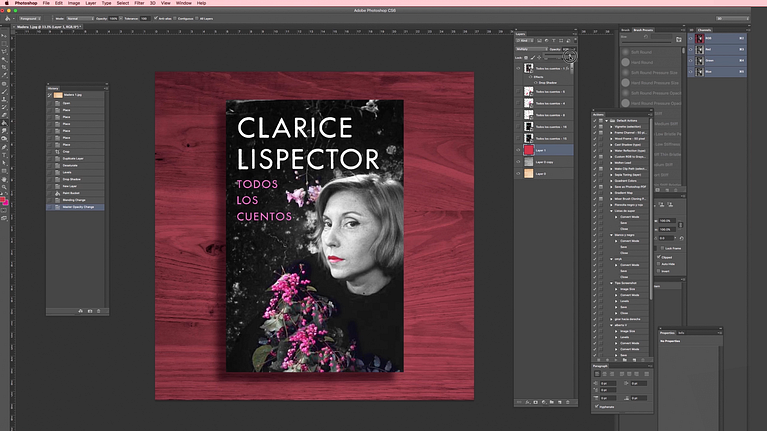
Task: Click the trash icon in the History panel
Action: click(x=100, y=311)
